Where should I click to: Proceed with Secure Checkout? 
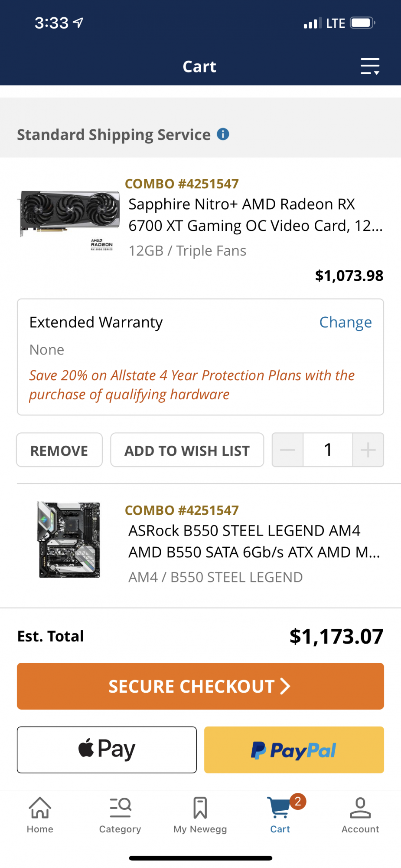point(200,686)
